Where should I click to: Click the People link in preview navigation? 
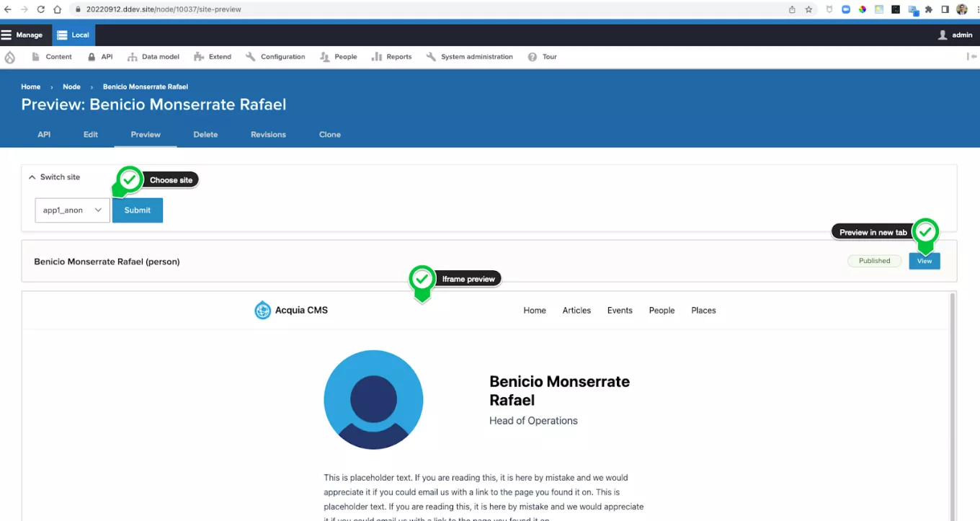661,311
